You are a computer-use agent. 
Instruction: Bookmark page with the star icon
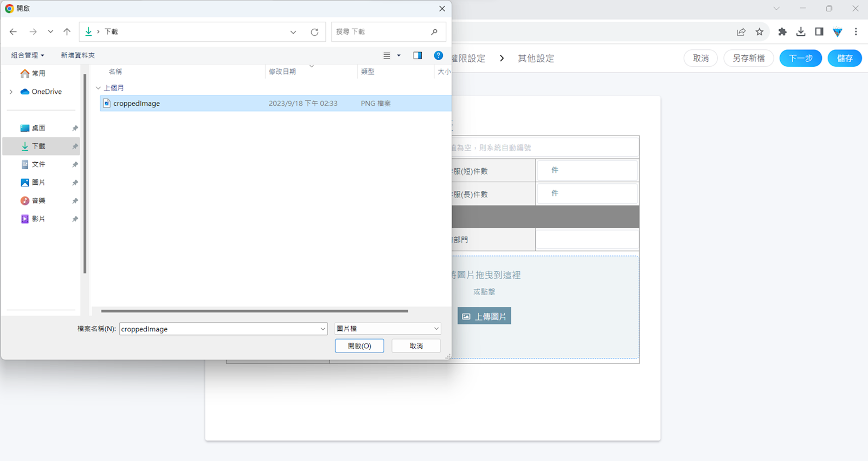(759, 32)
